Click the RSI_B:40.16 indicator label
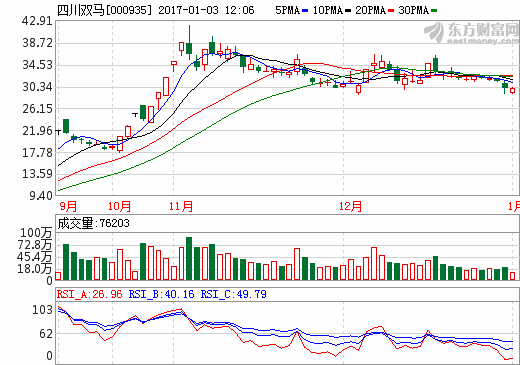 tap(161, 294)
